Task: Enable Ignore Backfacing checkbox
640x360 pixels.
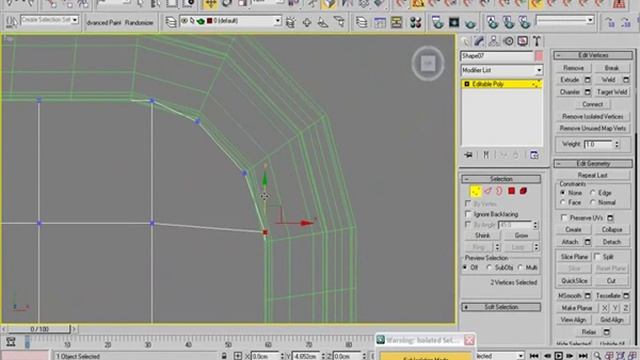Action: 468,214
